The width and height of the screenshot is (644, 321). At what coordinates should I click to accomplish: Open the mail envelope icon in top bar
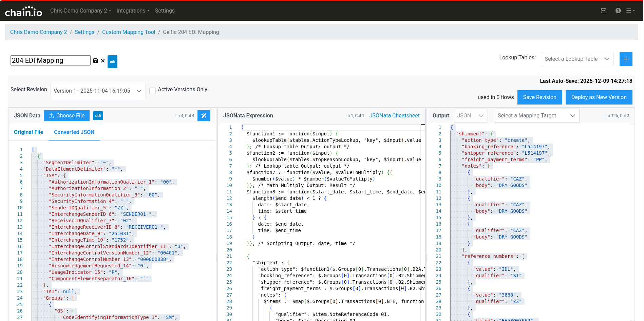pos(603,11)
